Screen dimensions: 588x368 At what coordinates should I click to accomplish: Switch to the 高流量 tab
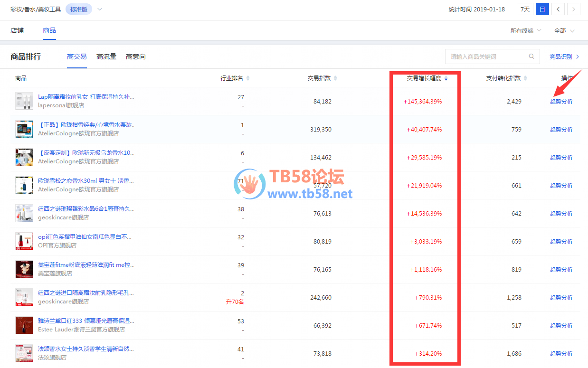pos(106,57)
